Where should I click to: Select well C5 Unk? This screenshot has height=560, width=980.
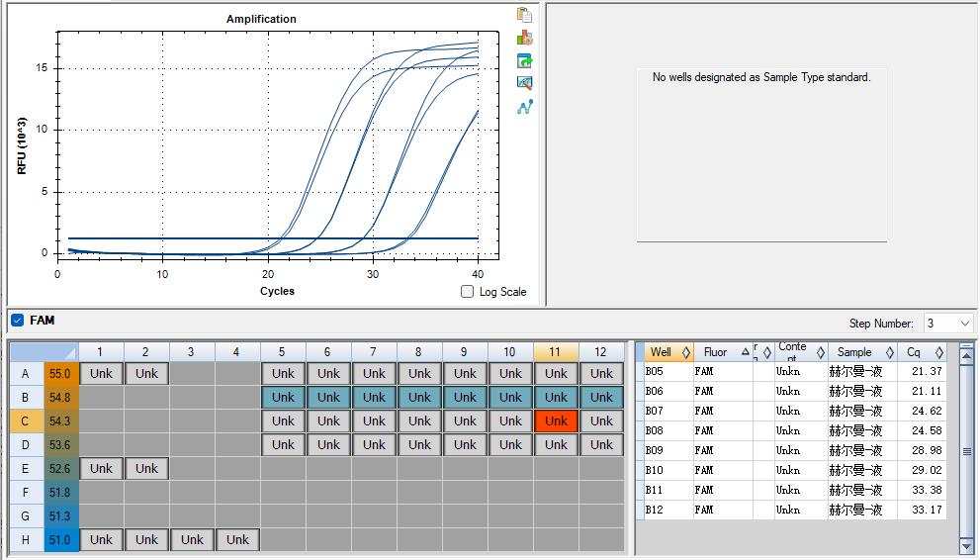pyautogui.click(x=283, y=421)
